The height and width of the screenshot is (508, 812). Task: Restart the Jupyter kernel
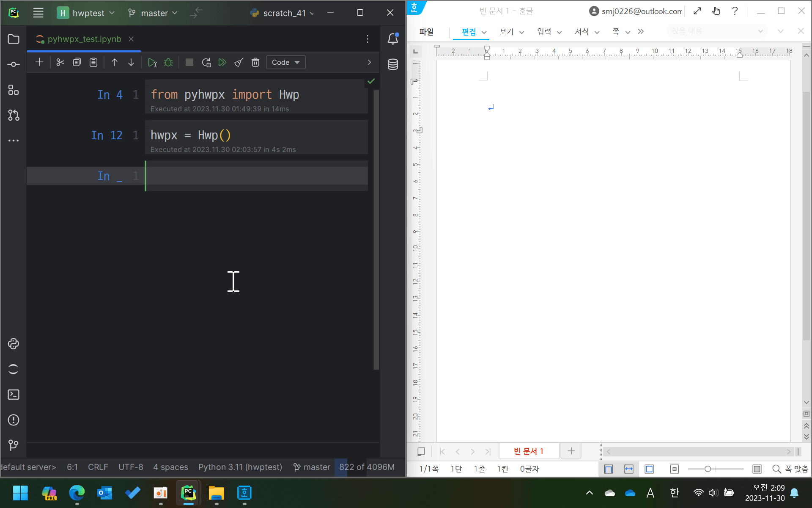(x=206, y=63)
